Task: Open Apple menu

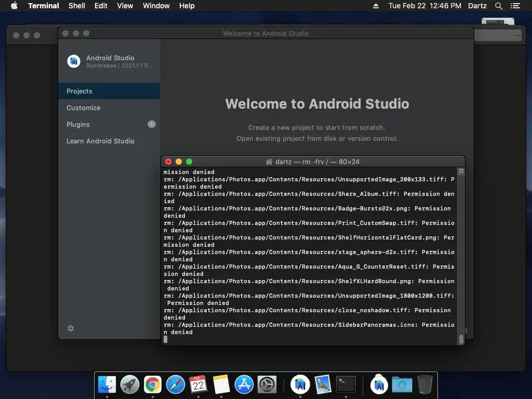Action: click(x=14, y=6)
